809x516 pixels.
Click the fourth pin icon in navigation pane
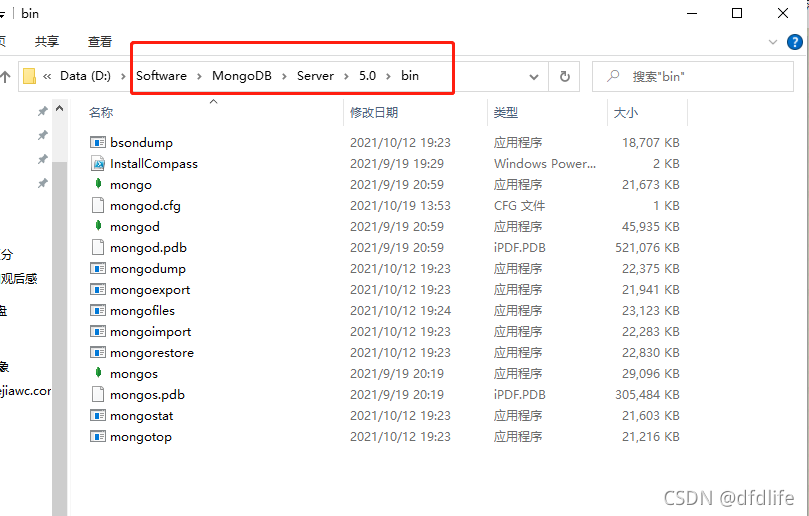(43, 183)
